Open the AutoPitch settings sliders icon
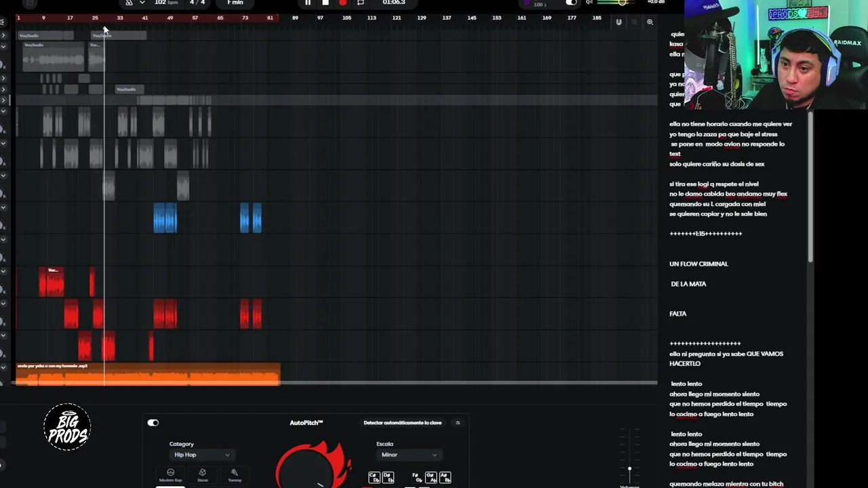The width and height of the screenshot is (868, 488). click(x=458, y=423)
